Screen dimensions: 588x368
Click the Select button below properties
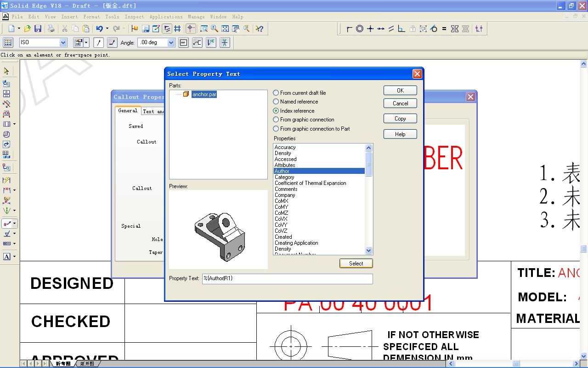(x=356, y=264)
